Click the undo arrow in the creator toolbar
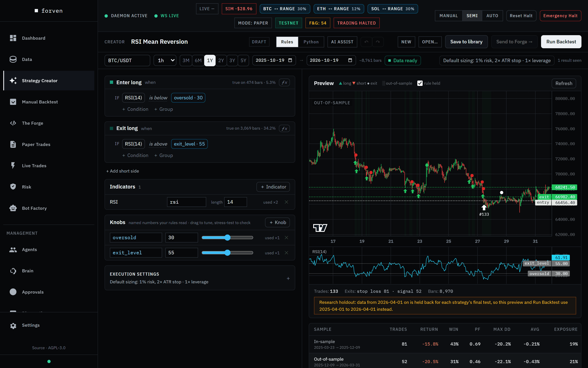Screen dimensions: 588x368 click(366, 42)
